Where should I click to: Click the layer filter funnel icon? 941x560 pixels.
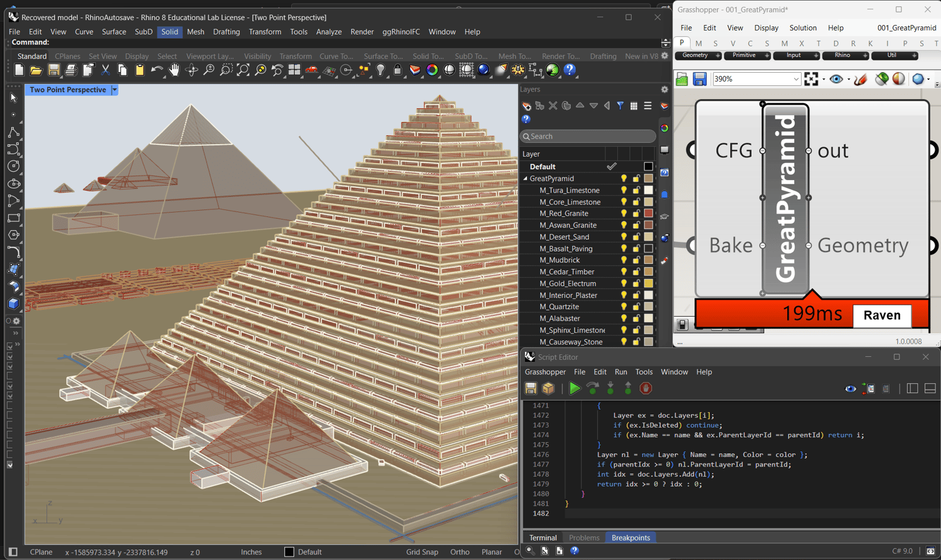click(620, 106)
